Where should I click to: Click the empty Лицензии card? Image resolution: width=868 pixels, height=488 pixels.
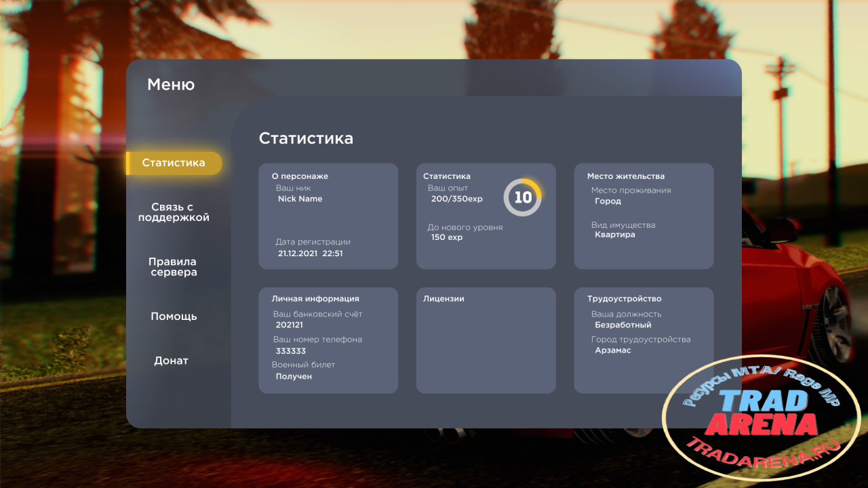pyautogui.click(x=486, y=340)
